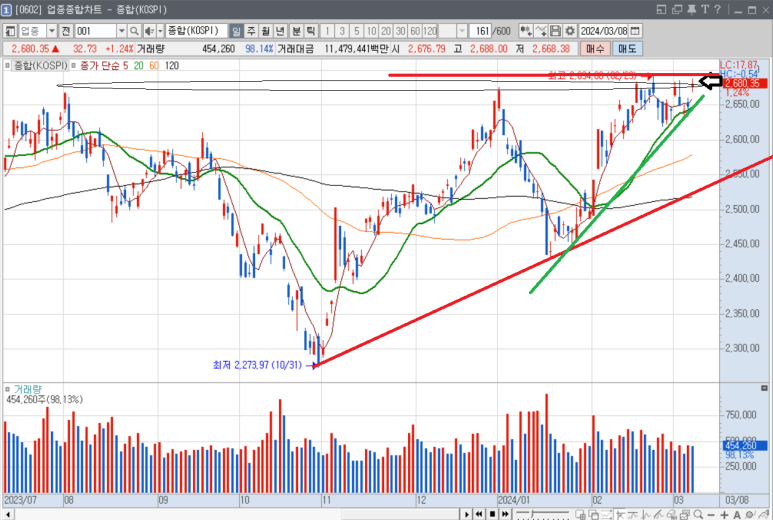Click the 60 moving average legend label

[154, 66]
